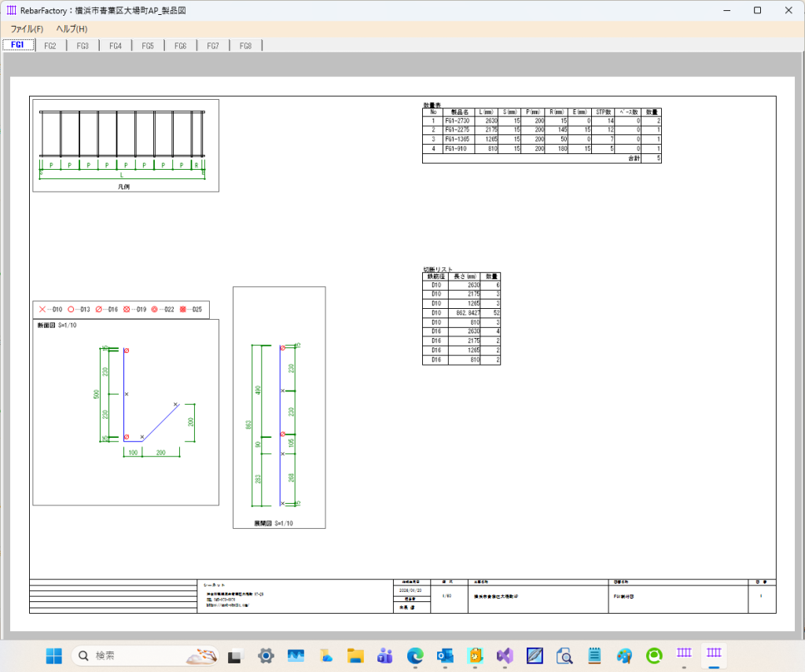
Task: Open Microsoft Teams from the taskbar
Action: pyautogui.click(x=385, y=655)
